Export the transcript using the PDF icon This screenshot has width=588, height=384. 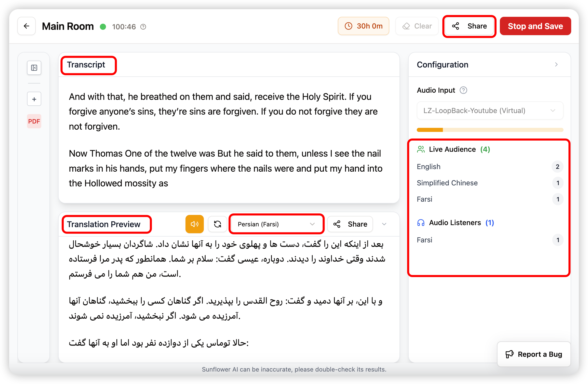[x=34, y=121]
